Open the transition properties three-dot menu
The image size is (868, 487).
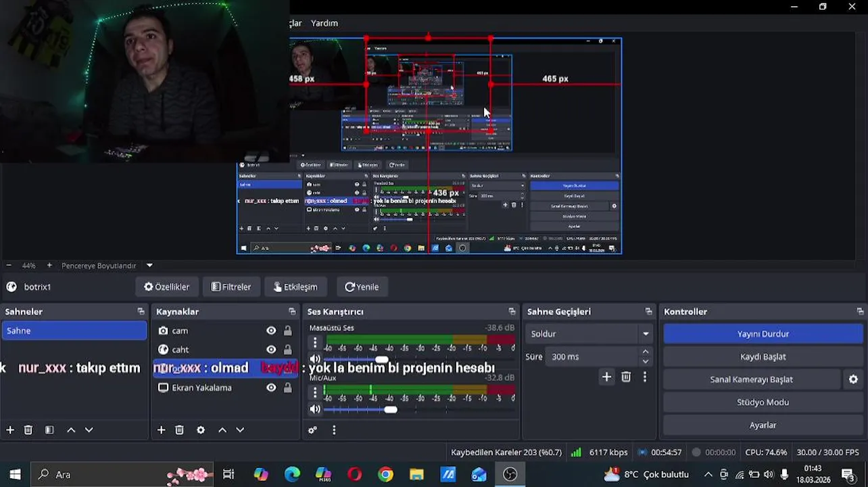tap(644, 377)
